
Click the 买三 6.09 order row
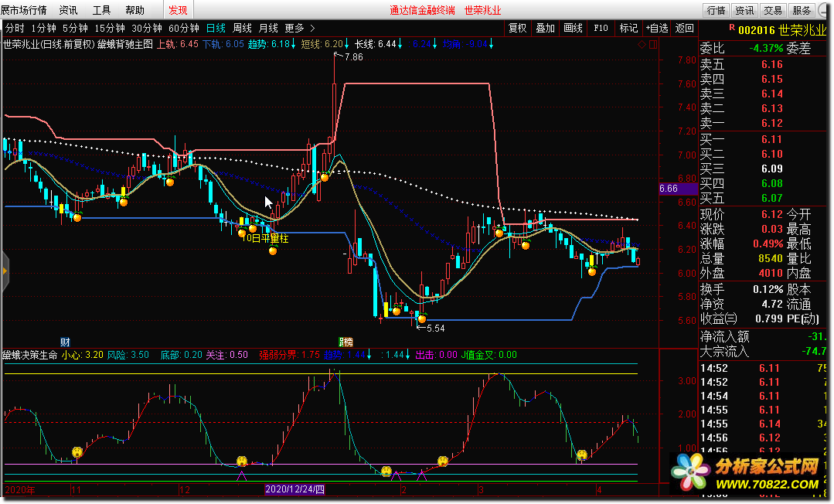763,169
